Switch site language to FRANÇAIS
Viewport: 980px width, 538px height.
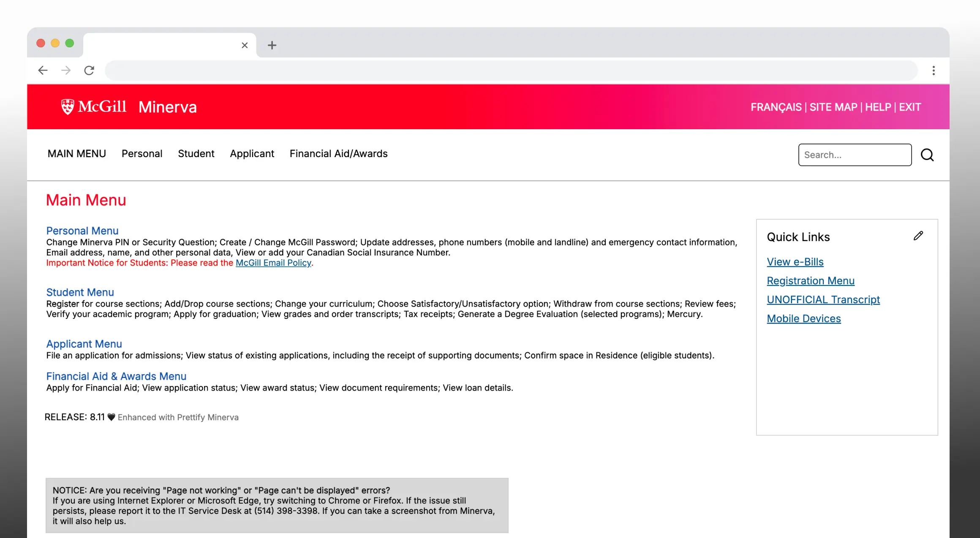[x=776, y=107]
